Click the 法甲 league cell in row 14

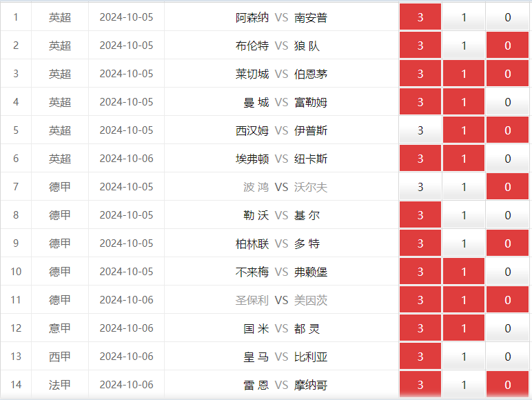(x=60, y=384)
